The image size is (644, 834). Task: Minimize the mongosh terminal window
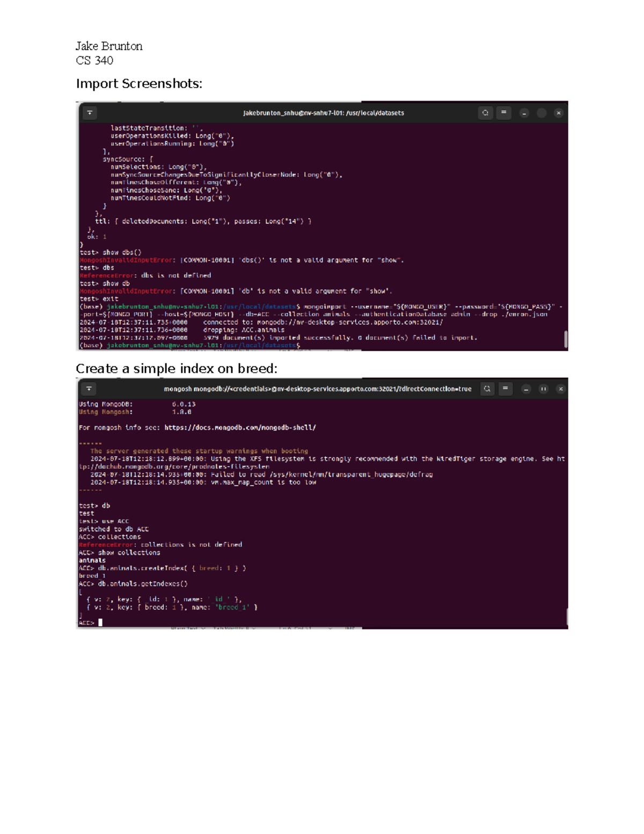coord(526,389)
